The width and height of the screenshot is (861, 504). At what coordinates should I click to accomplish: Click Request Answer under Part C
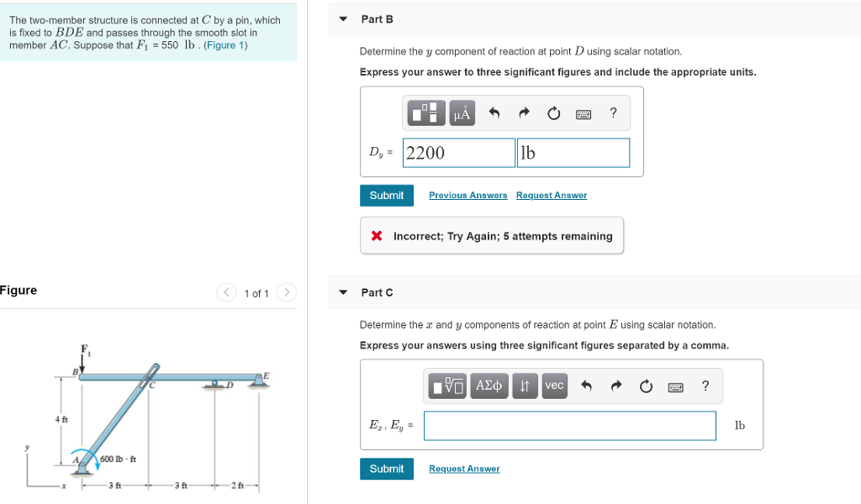coord(464,469)
